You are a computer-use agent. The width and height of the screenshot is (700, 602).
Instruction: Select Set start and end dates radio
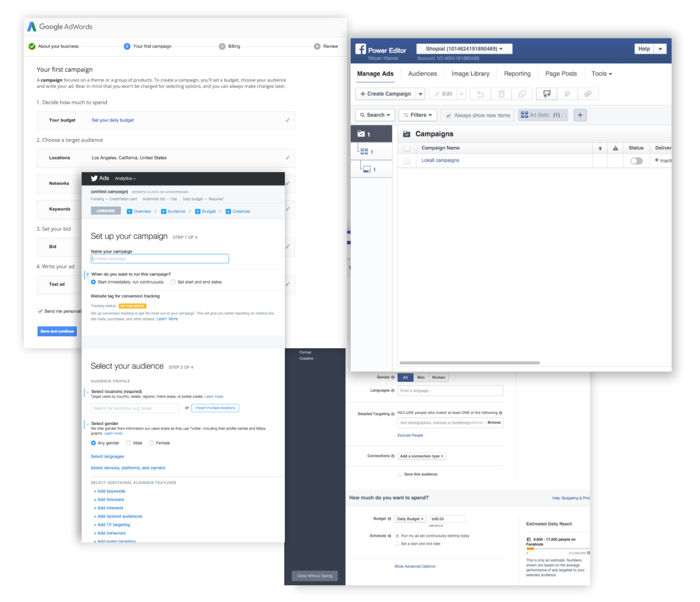pyautogui.click(x=173, y=282)
